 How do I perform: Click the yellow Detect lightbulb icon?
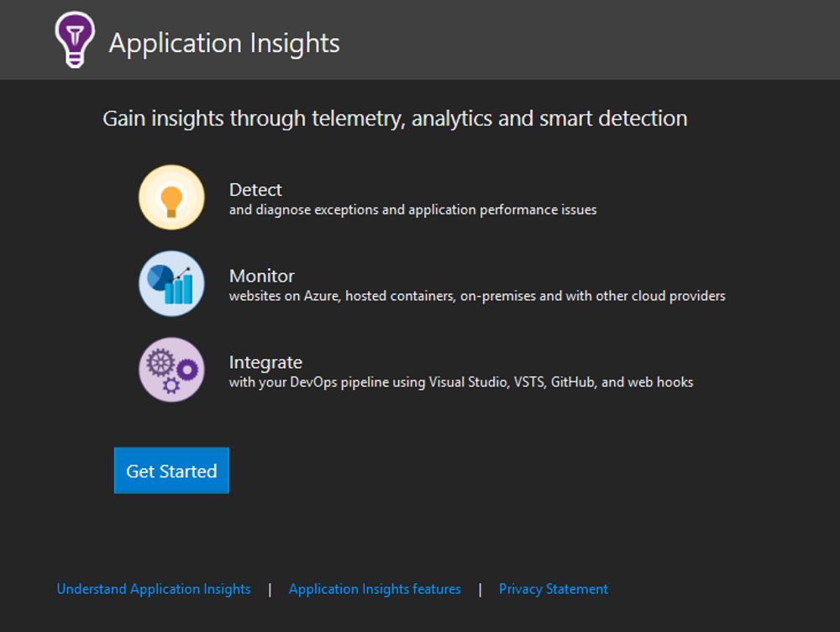pyautogui.click(x=171, y=197)
